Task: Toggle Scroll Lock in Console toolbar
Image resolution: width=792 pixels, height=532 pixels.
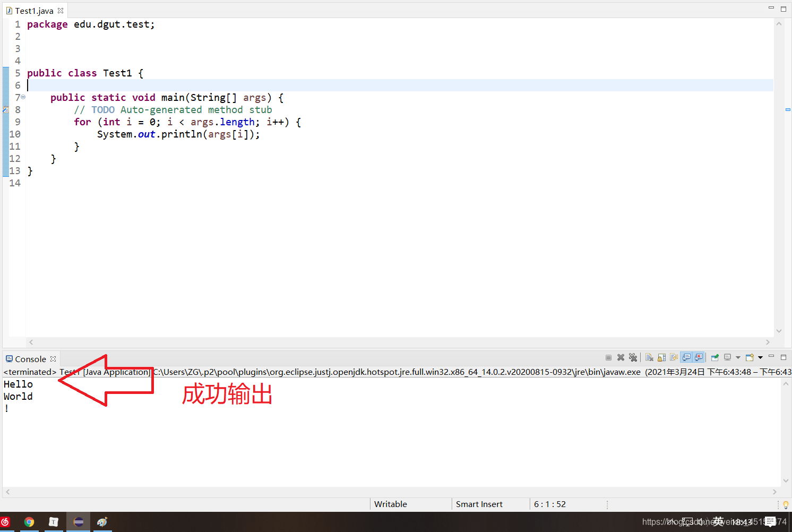Action: (661, 358)
